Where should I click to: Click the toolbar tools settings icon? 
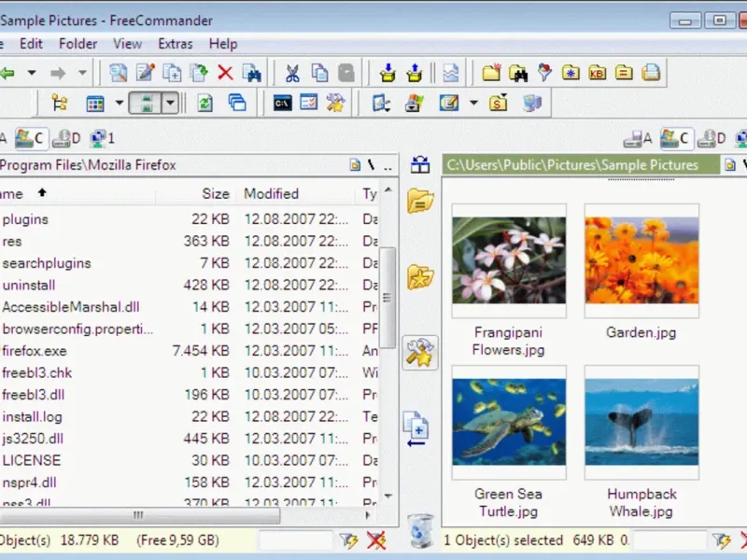click(335, 103)
